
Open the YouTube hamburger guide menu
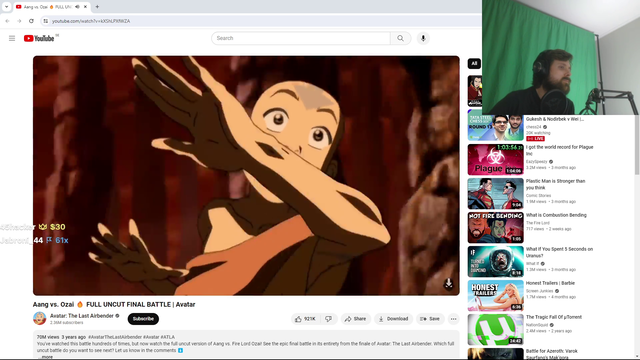[x=12, y=38]
